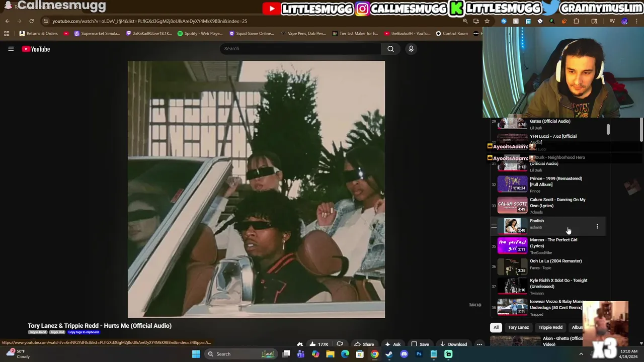The image size is (644, 362).
Task: Select the Trippie Redd filter chip
Action: (x=550, y=327)
